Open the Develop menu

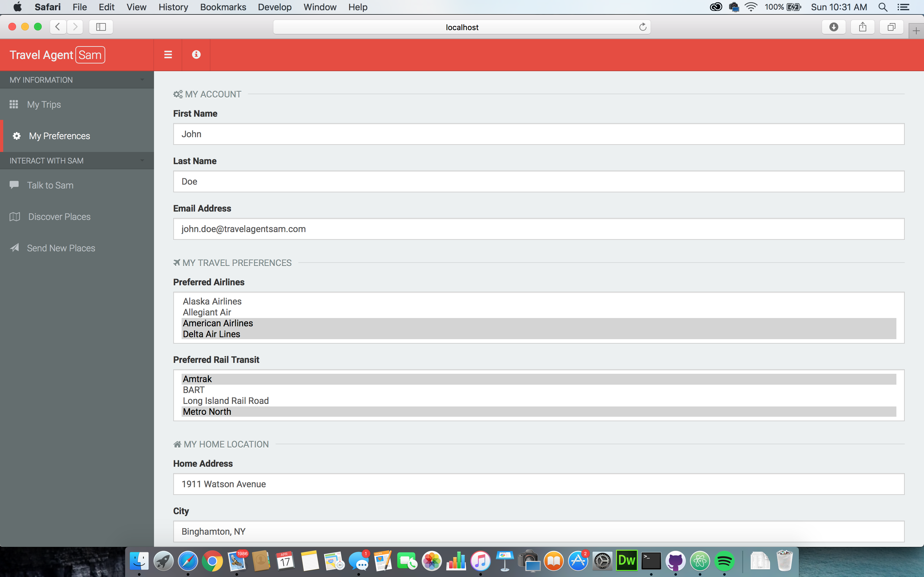point(275,7)
